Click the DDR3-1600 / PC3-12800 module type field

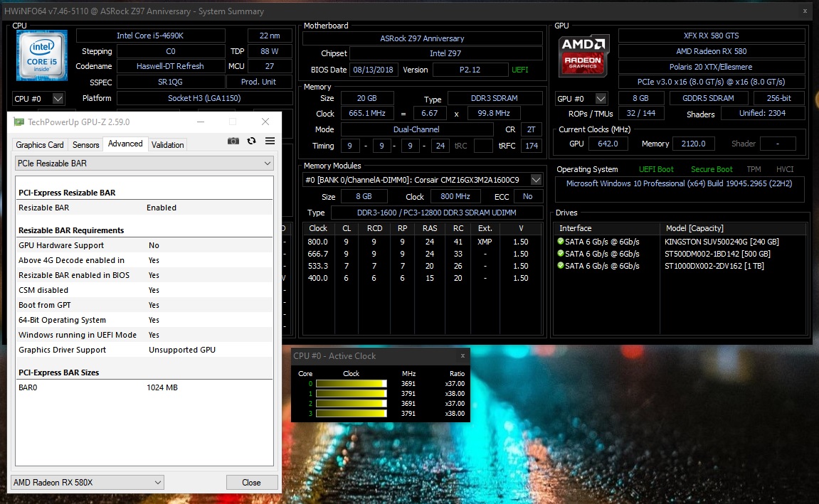tap(437, 213)
